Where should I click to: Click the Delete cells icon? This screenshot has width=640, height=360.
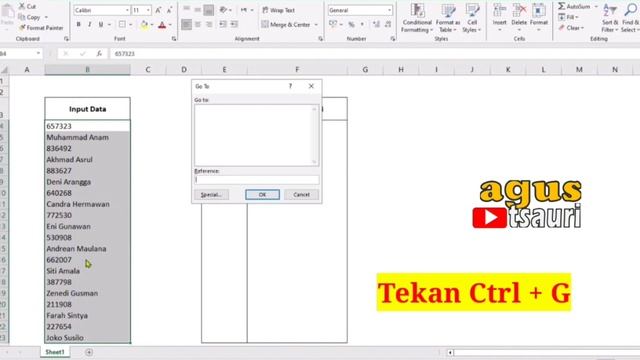click(x=519, y=11)
